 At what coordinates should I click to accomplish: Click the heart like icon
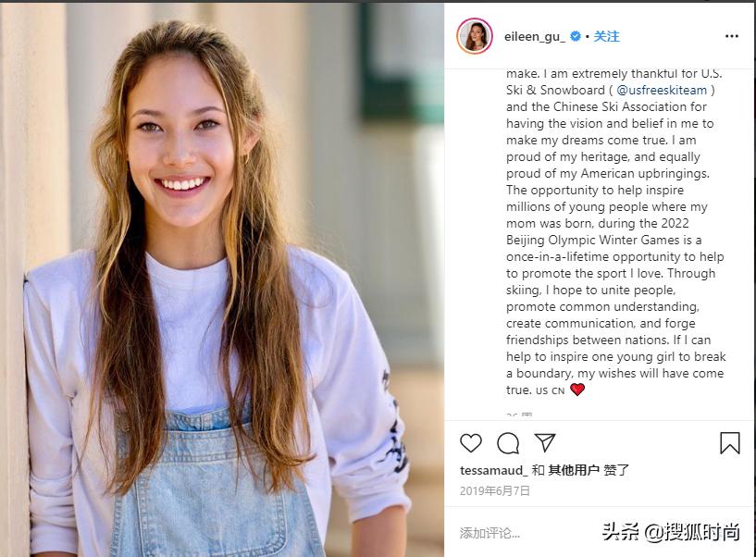point(471,443)
